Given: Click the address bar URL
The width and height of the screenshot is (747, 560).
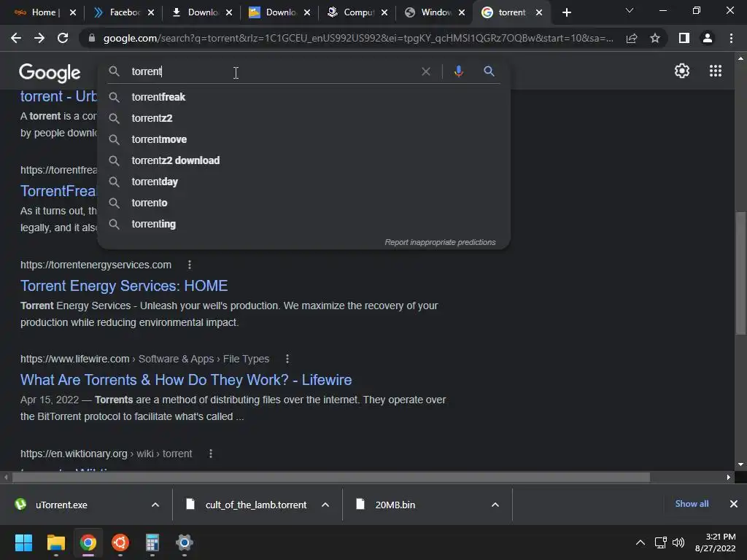Looking at the screenshot, I should [357, 38].
